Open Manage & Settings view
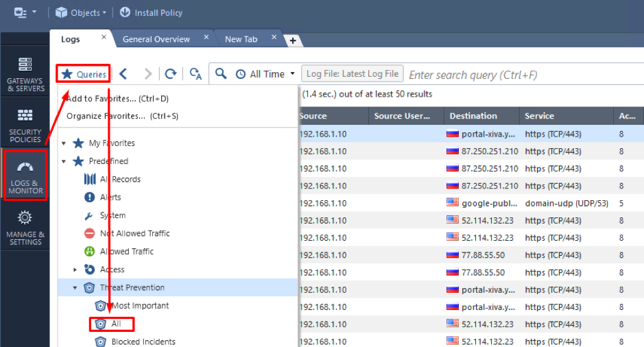Screen dimensions: 644x347 point(25,228)
